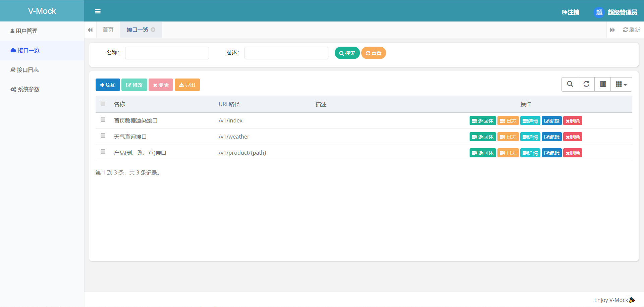Click 日志 for /v1/product/{path} row

pyautogui.click(x=508, y=153)
